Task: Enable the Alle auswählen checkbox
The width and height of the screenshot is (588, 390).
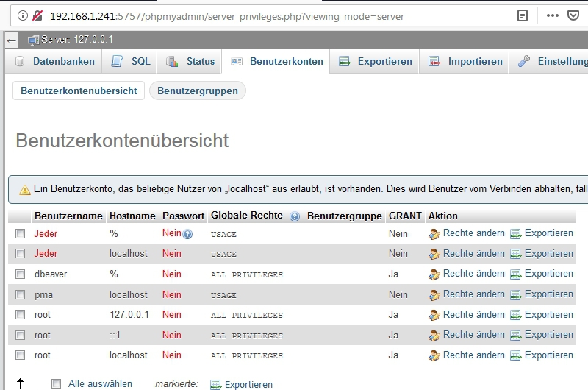Action: point(57,383)
